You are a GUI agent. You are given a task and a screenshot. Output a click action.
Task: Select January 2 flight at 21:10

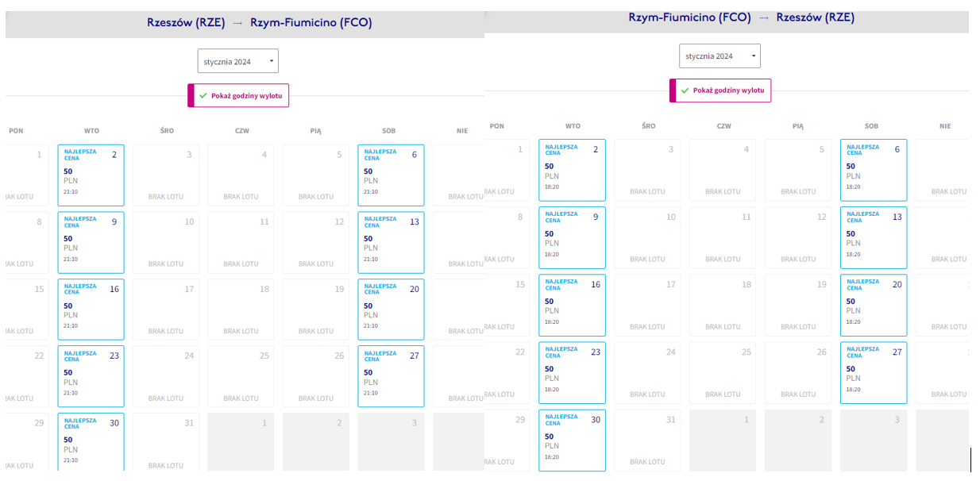tap(91, 175)
